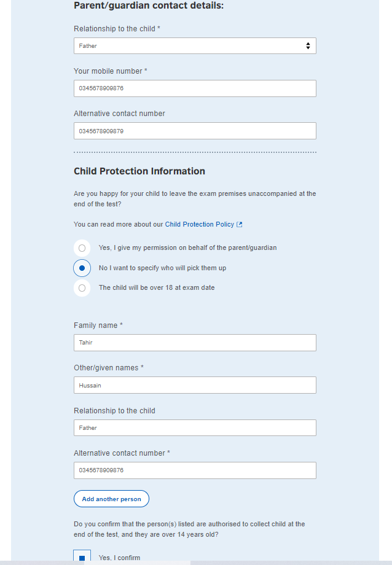Open the Child Protection Policy link
Screen dimensions: 392x565
199,225
